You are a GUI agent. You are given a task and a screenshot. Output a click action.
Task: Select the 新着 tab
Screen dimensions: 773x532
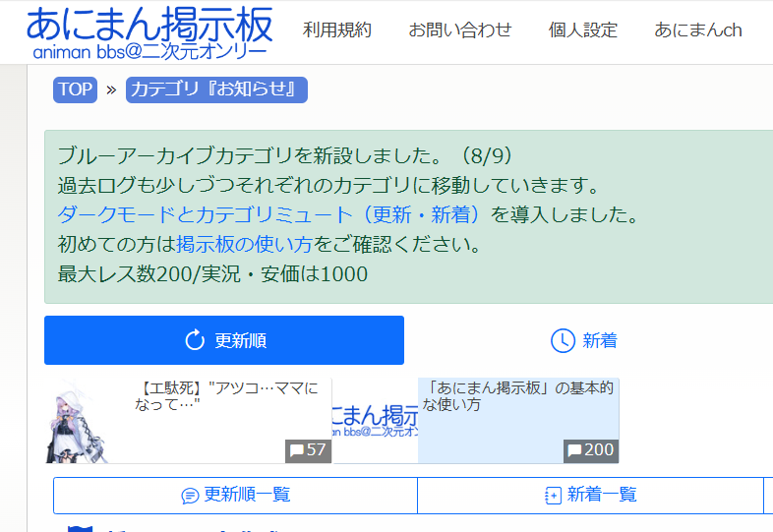[584, 340]
